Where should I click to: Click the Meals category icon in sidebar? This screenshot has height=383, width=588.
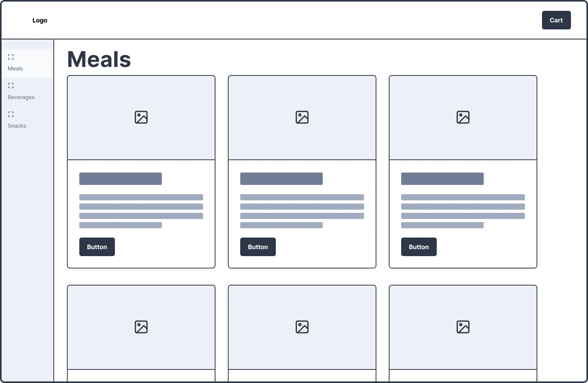11,56
